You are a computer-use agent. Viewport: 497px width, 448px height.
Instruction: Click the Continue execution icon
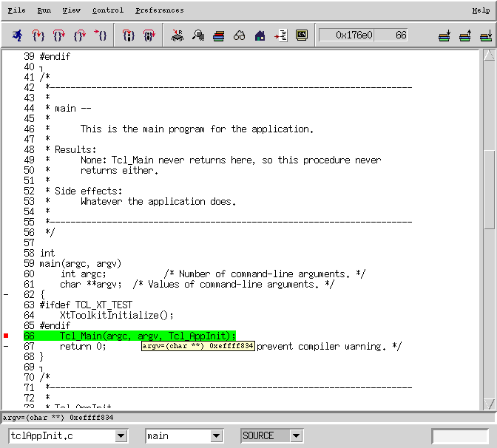(101, 35)
